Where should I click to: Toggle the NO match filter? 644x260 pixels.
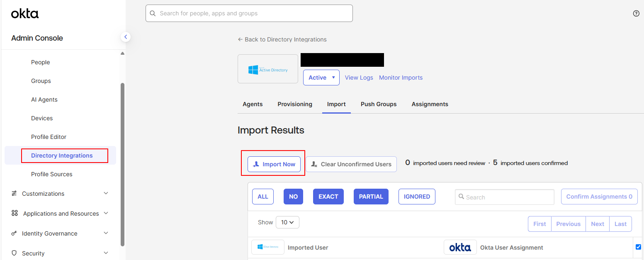click(x=293, y=197)
